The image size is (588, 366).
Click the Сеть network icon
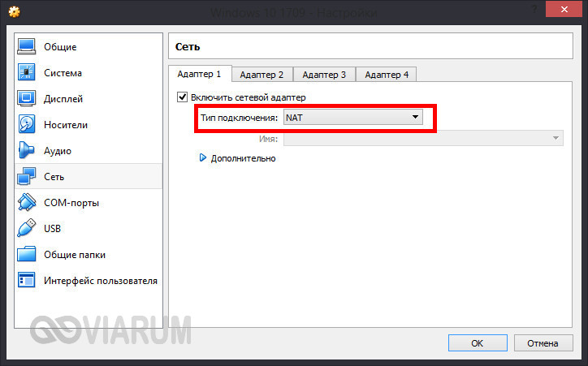click(x=26, y=176)
